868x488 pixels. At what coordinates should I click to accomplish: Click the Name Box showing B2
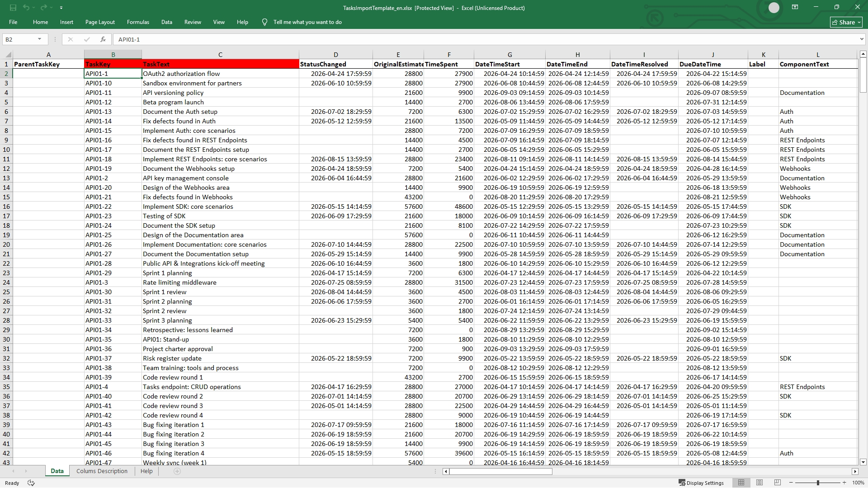click(x=19, y=39)
